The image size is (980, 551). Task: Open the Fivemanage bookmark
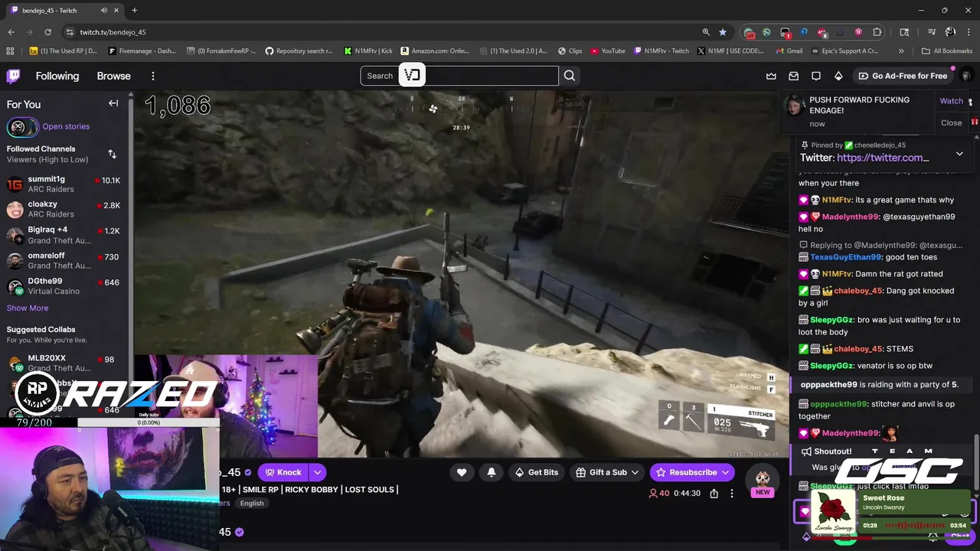tap(142, 51)
